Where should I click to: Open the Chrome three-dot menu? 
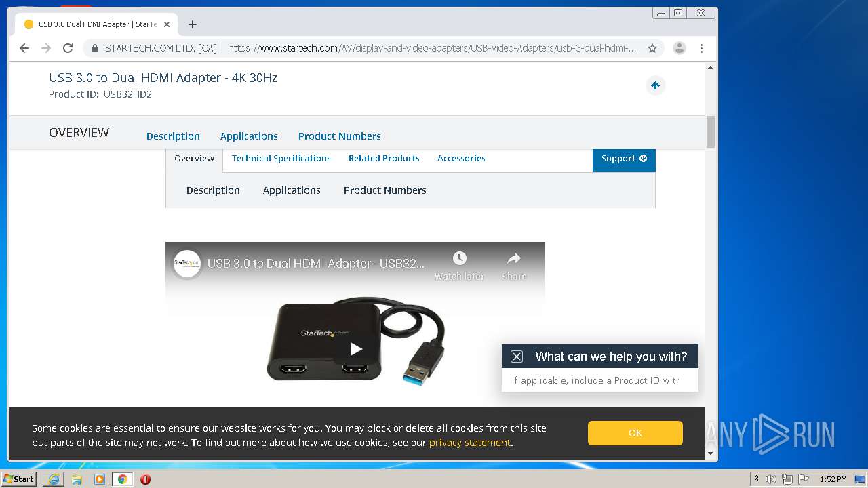tap(701, 48)
